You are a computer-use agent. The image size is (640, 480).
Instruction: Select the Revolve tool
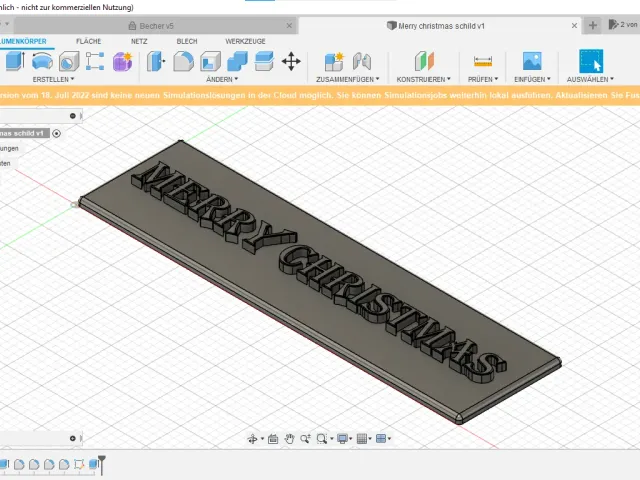[x=42, y=62]
